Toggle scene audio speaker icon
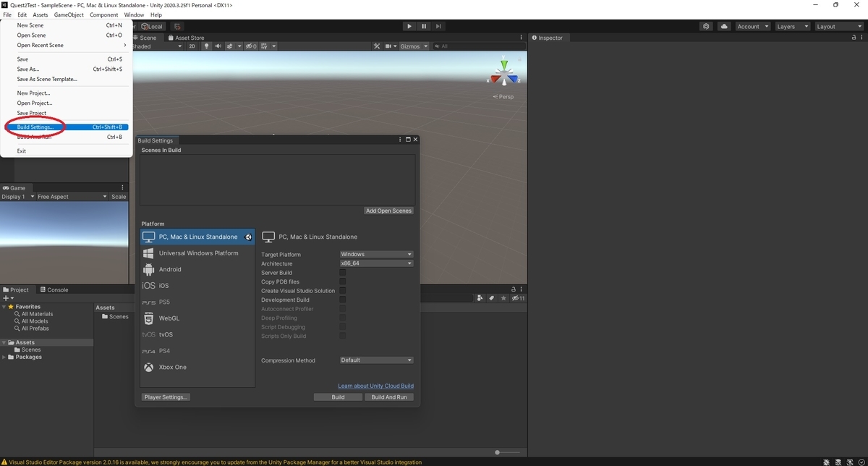The image size is (868, 466). (218, 46)
